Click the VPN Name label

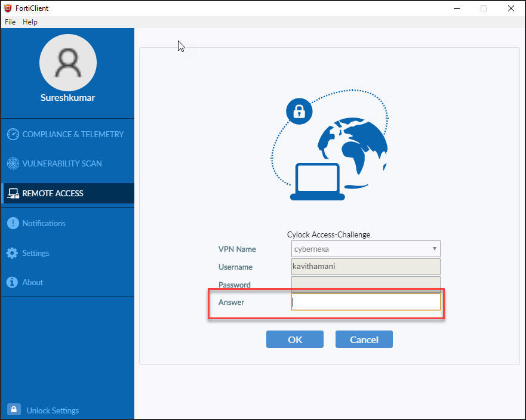click(237, 249)
